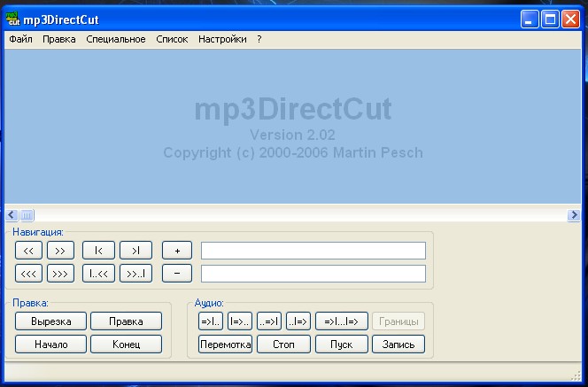Click the >>..I navigation button

point(135,274)
